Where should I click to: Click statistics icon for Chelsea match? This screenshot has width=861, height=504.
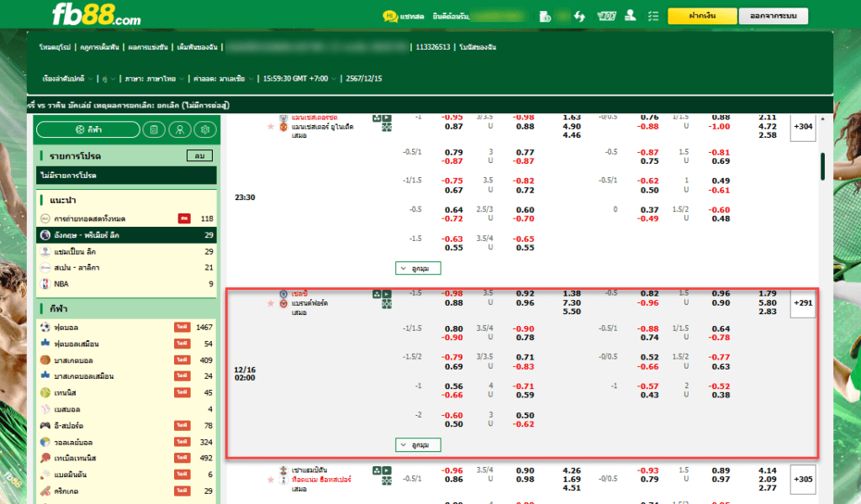[377, 294]
